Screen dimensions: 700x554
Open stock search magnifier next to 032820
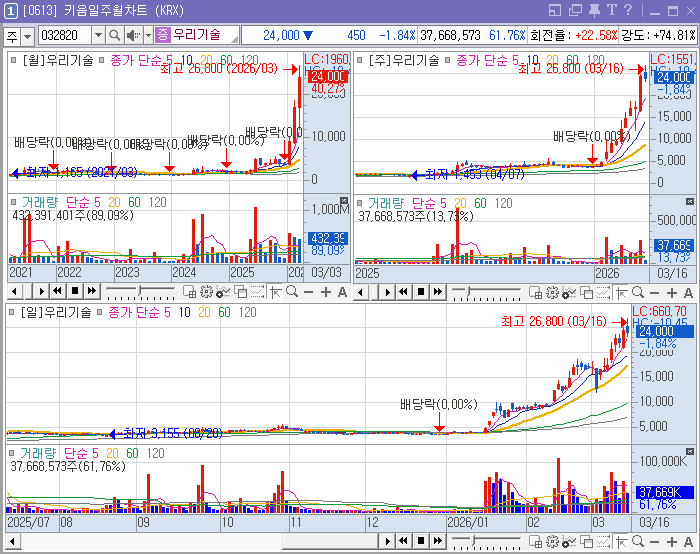[x=114, y=35]
